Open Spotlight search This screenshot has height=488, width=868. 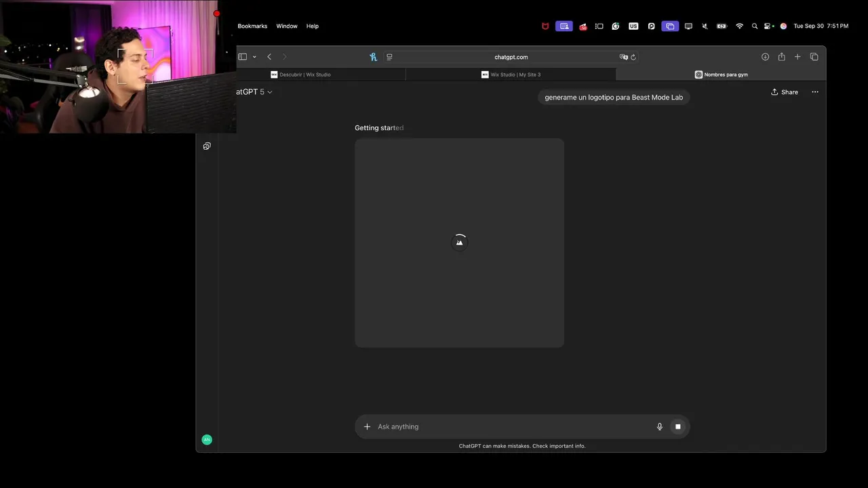[x=754, y=26]
